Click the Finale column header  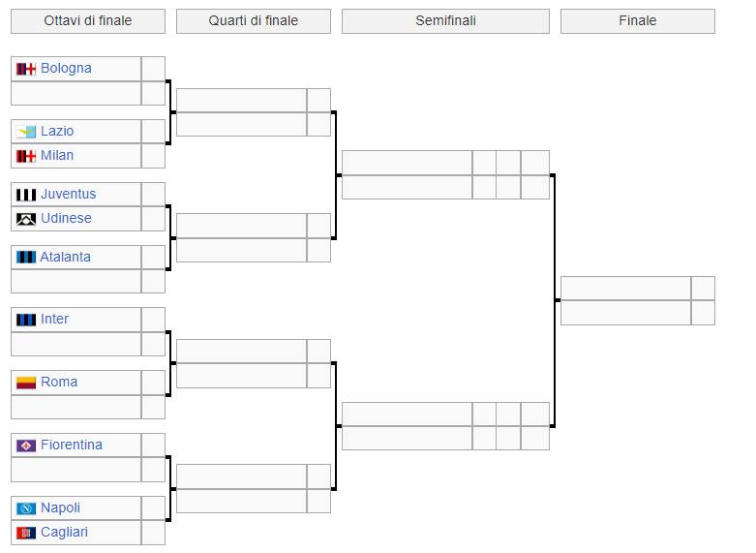(637, 21)
